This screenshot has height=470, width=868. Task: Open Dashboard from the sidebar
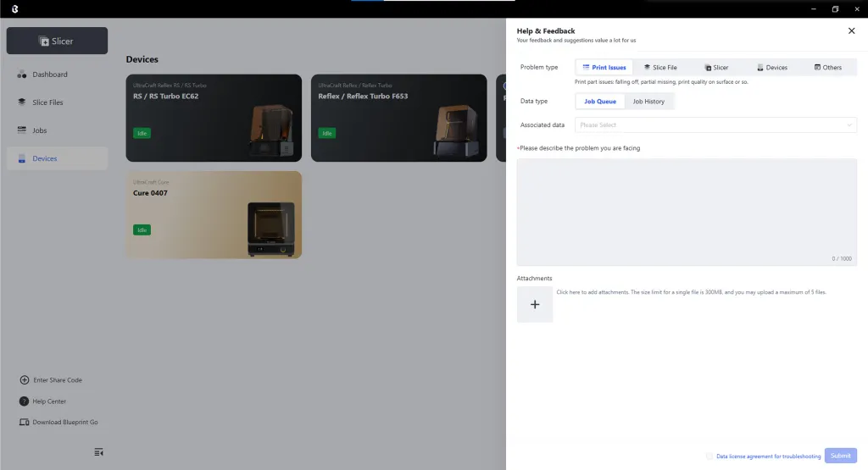[x=49, y=75]
